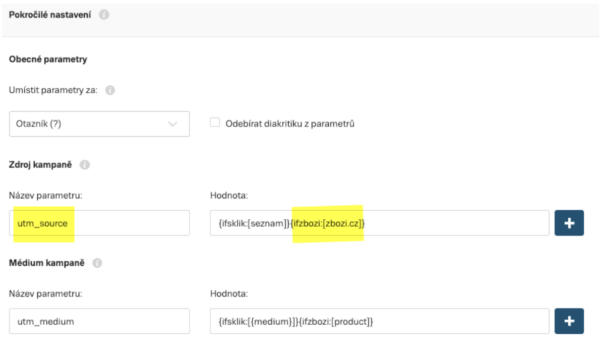This screenshot has width=602, height=364.
Task: Click info icon beside Médium kampaně
Action: (98, 263)
